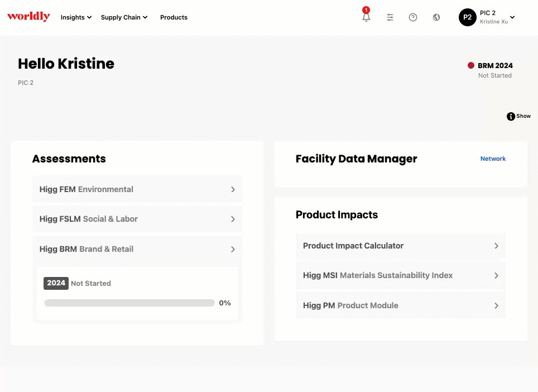
Task: Click the 2024 year badge
Action: (56, 283)
